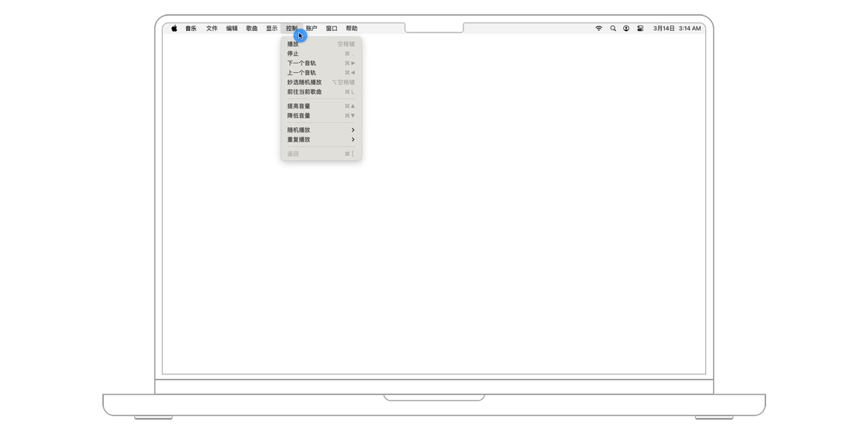
Task: Click the user account icon in menu bar
Action: (626, 29)
